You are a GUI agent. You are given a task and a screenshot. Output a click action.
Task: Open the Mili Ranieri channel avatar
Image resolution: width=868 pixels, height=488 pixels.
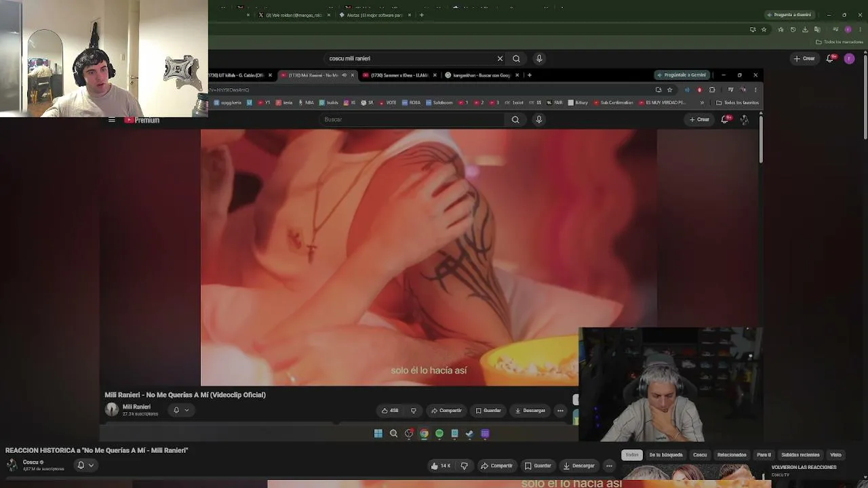point(111,409)
